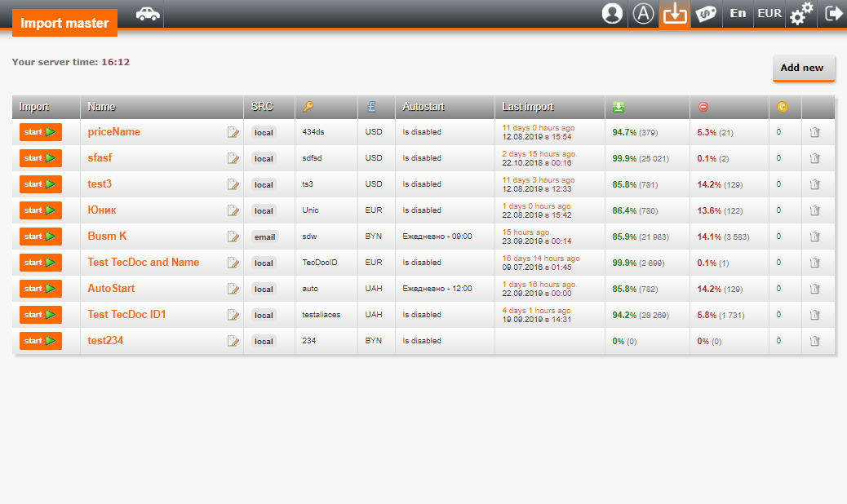Screen dimensions: 847x504
Task: Delete the test234 import row
Action: (x=814, y=341)
